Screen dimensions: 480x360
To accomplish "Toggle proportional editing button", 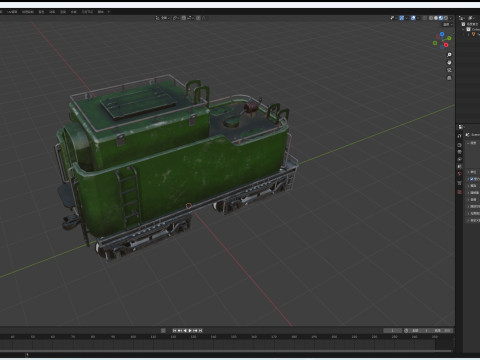I will (198, 18).
